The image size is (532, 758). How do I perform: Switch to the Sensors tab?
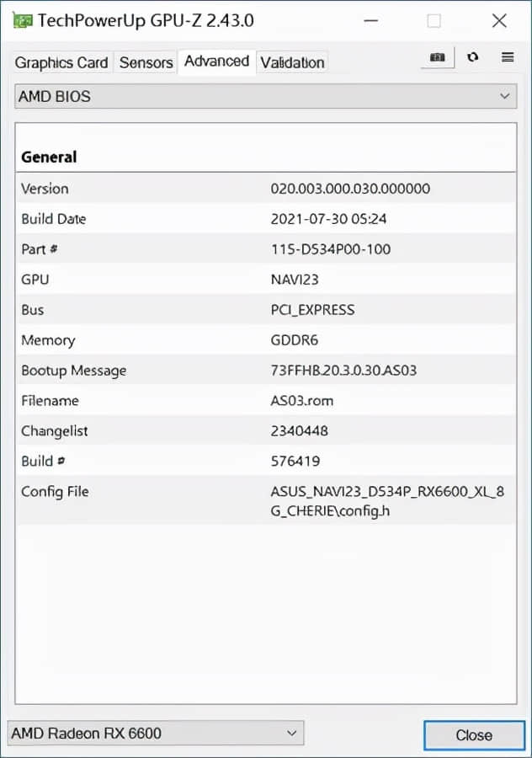(146, 62)
